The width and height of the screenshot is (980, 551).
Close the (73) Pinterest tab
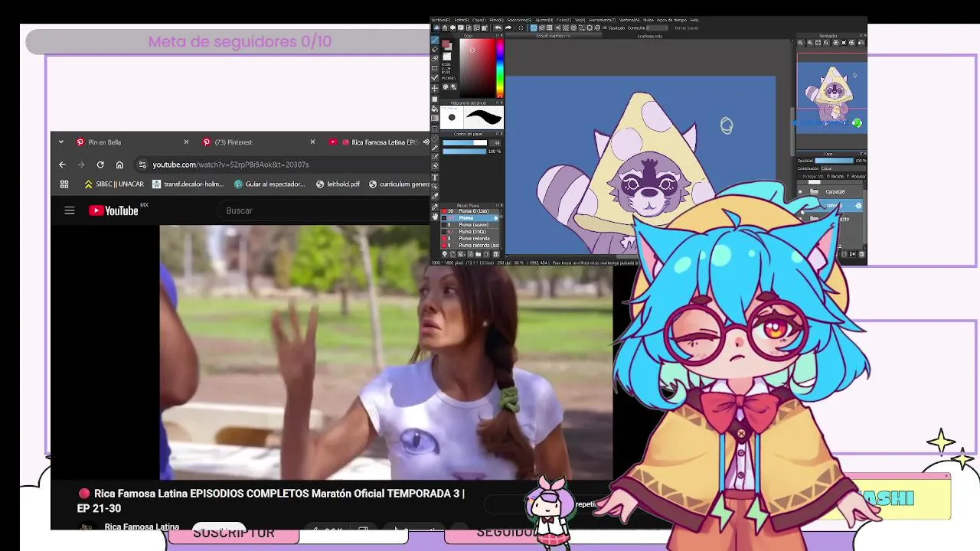(312, 142)
